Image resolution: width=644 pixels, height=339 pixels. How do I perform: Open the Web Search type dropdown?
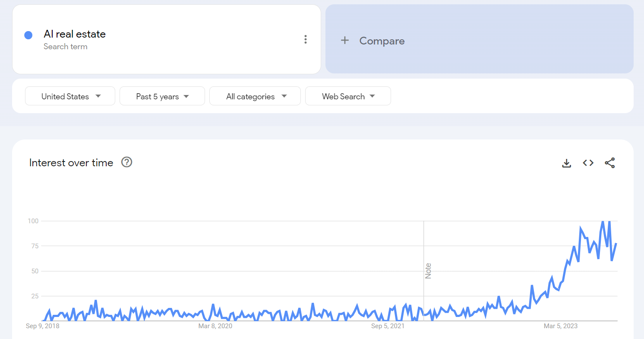point(348,96)
